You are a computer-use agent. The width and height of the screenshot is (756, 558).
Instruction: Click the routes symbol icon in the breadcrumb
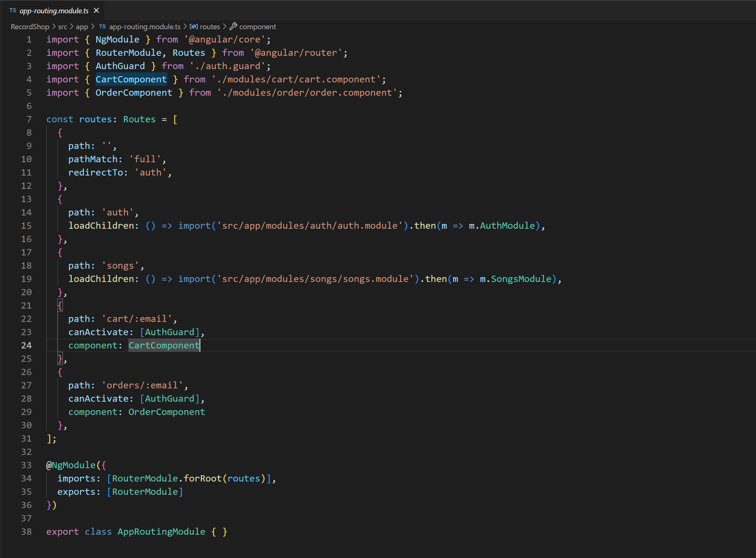pos(194,26)
